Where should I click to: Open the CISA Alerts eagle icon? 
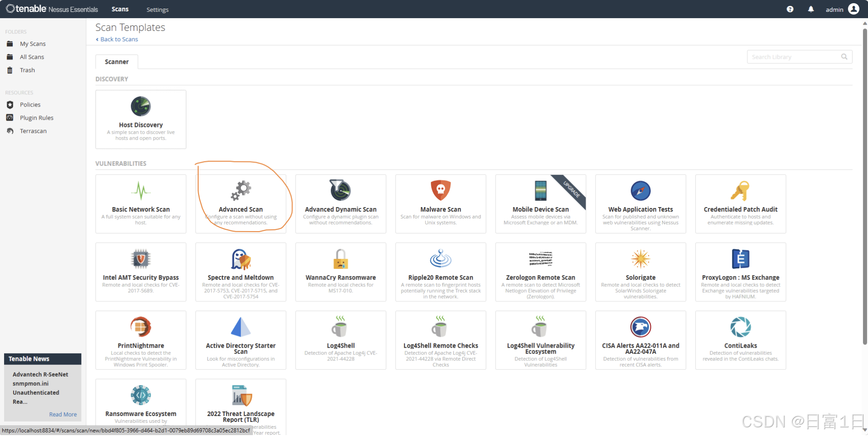coord(640,327)
